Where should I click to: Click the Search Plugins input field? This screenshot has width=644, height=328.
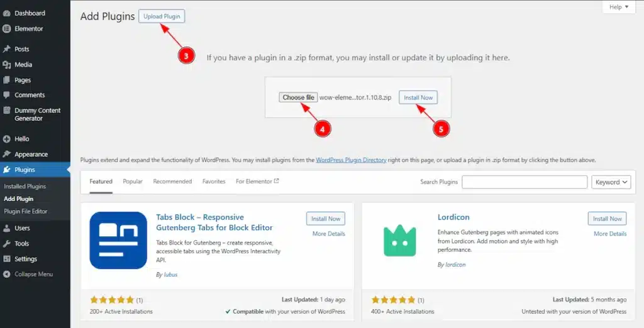pos(525,182)
